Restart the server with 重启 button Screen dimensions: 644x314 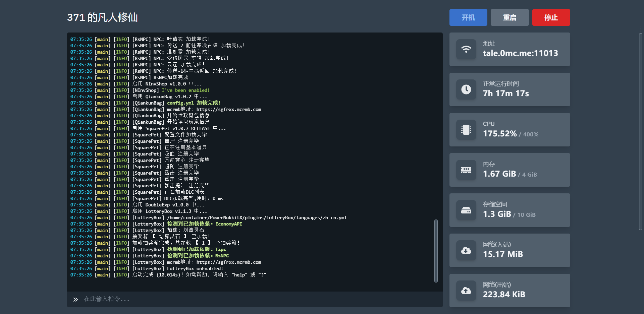point(509,17)
